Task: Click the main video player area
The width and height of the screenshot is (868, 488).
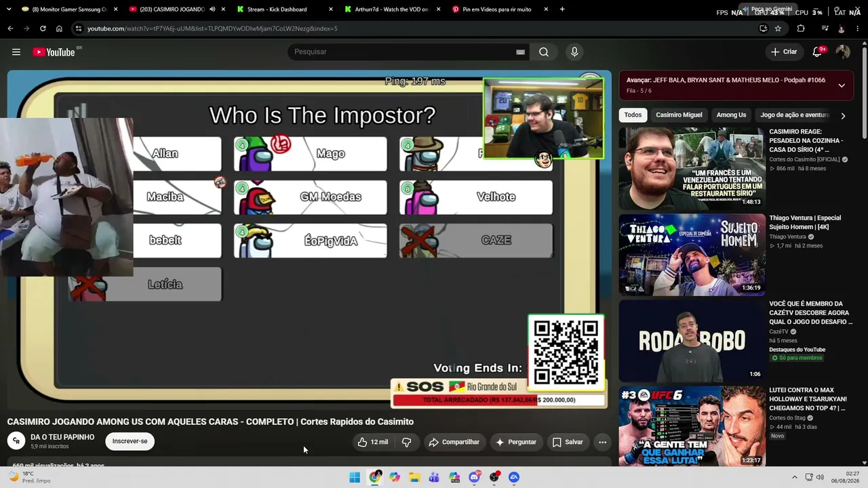Action: coord(309,240)
